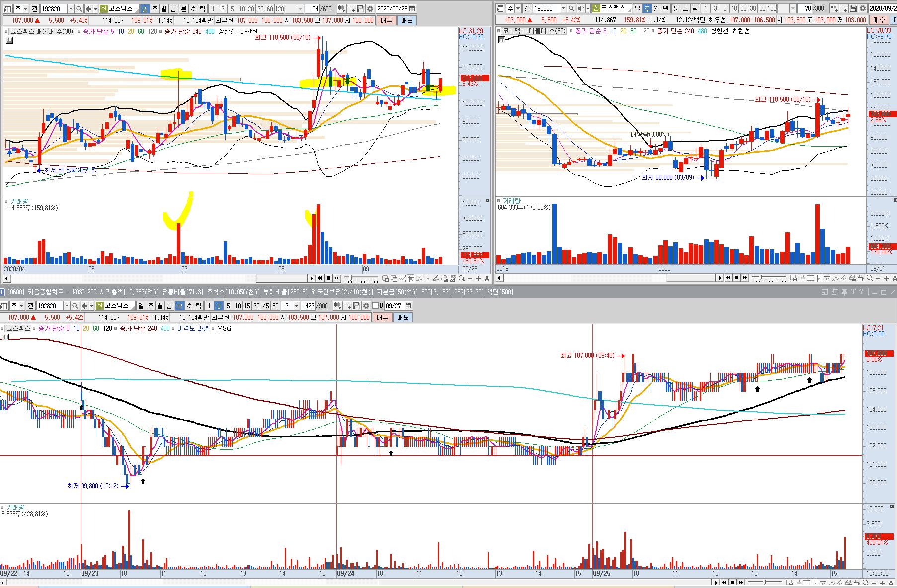Click sound speaker icon in top-left chart toolbar
Viewport: 897px width, 588px height.
(88, 9)
